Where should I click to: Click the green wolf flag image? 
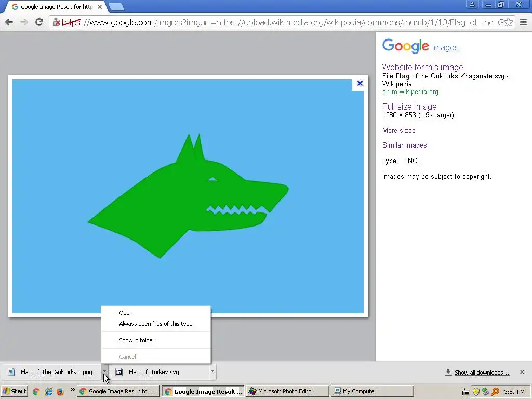click(188, 196)
